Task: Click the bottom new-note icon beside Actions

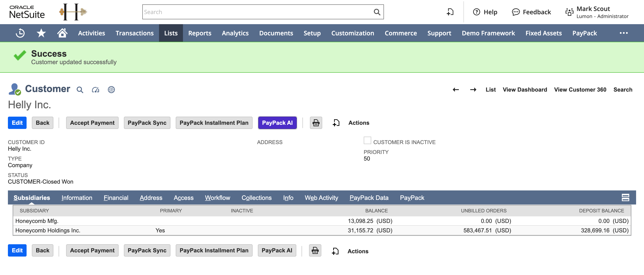Action: pyautogui.click(x=335, y=251)
